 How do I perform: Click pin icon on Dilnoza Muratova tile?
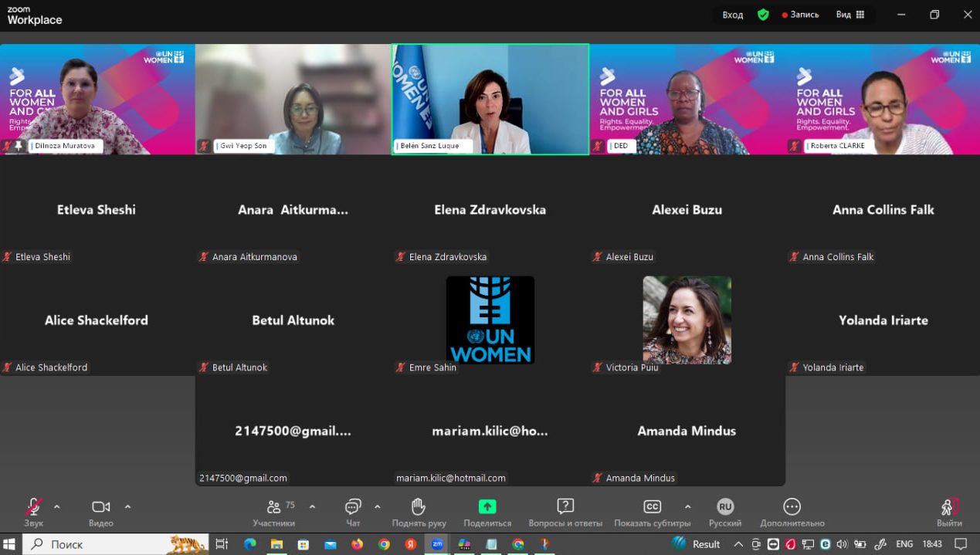click(x=19, y=145)
